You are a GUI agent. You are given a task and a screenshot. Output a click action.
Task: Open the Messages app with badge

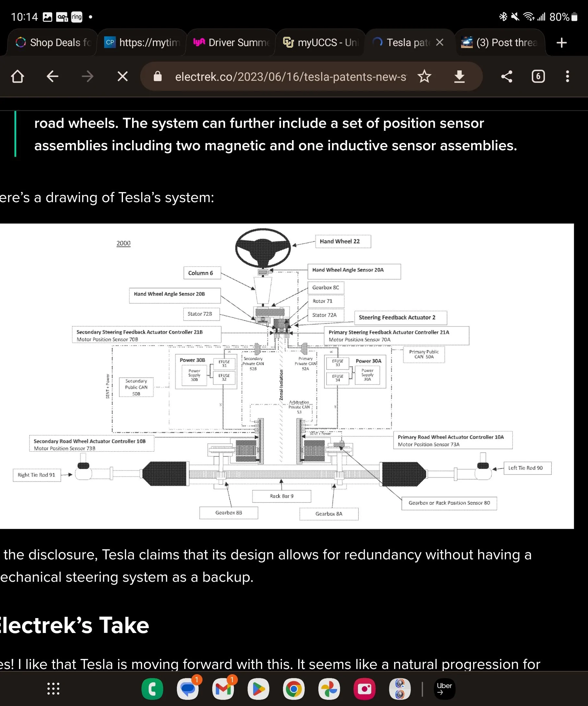[188, 689]
